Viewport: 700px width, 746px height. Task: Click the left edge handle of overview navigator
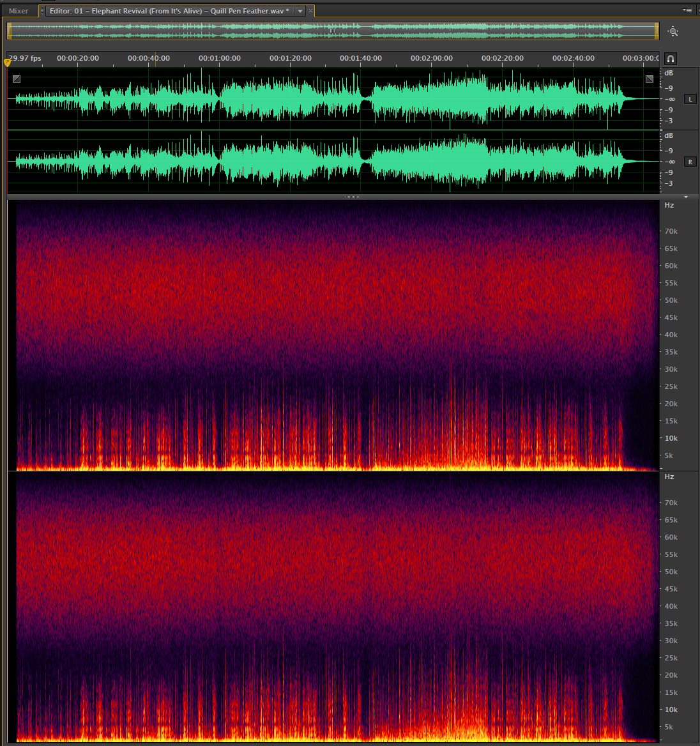point(9,31)
